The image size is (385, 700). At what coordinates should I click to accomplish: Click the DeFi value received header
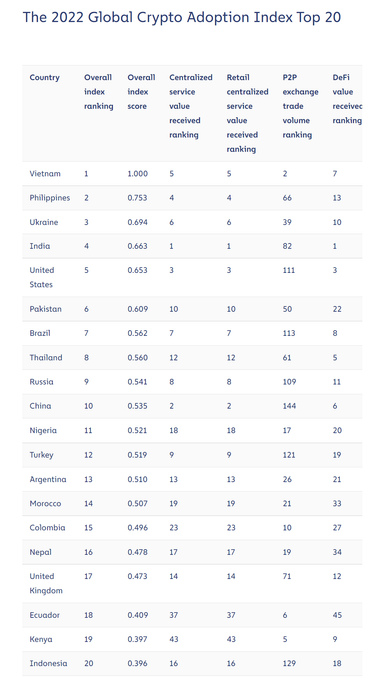[347, 99]
